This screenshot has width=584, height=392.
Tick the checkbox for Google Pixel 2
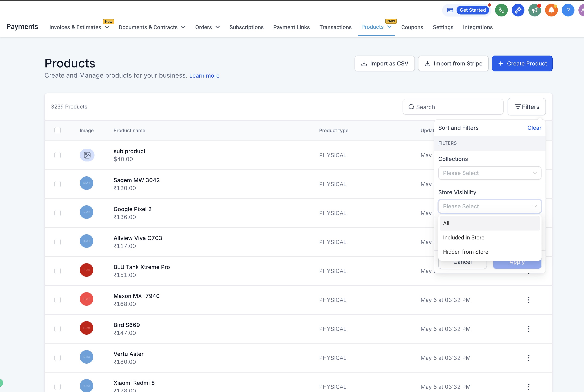58,213
